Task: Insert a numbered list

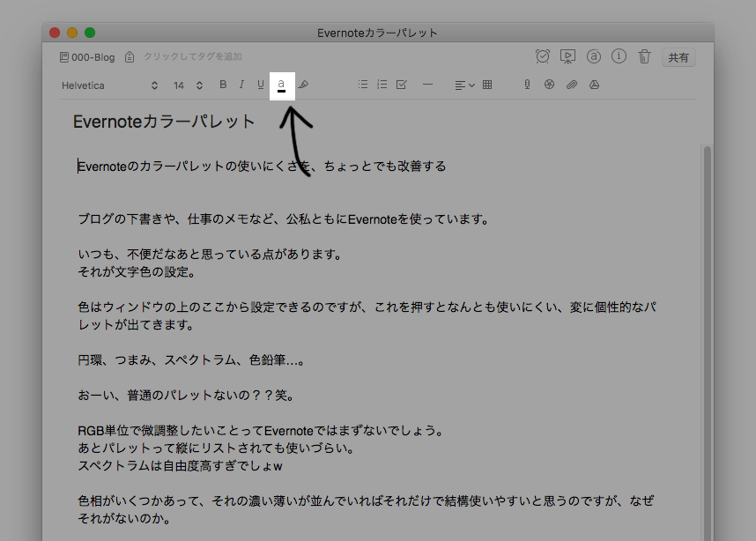Action: tap(382, 85)
